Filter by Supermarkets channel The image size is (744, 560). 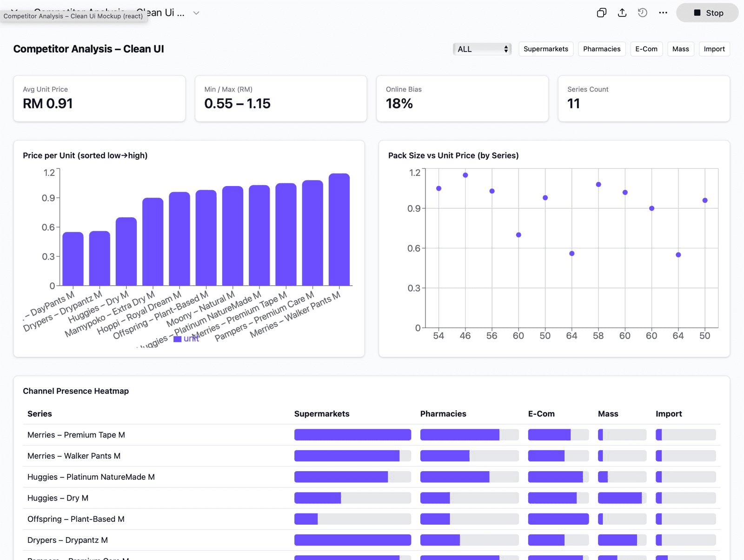coord(545,49)
